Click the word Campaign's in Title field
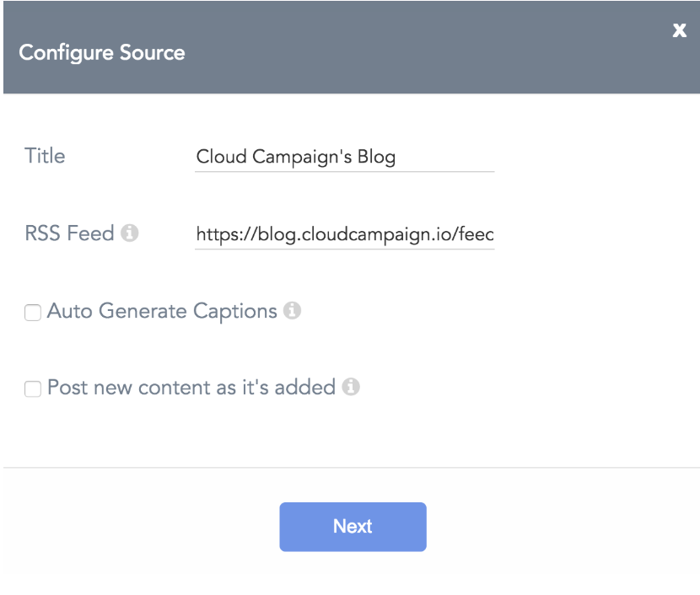The image size is (700, 595). tap(302, 158)
